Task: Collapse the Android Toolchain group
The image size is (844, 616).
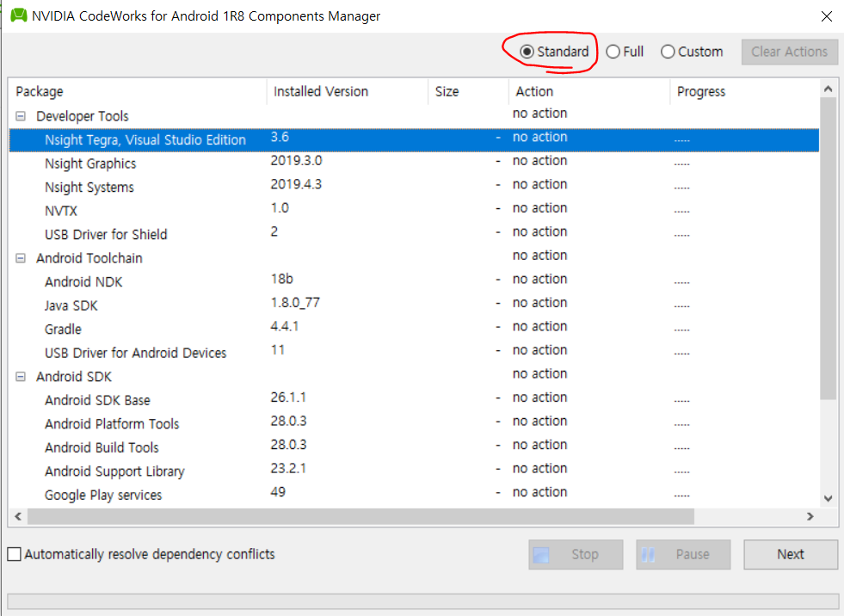Action: coord(21,258)
